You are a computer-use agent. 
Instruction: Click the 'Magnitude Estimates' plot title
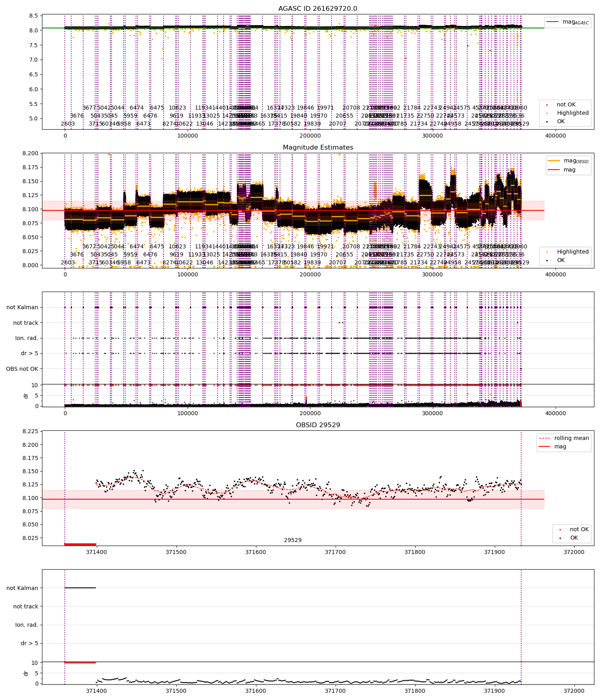(x=318, y=147)
